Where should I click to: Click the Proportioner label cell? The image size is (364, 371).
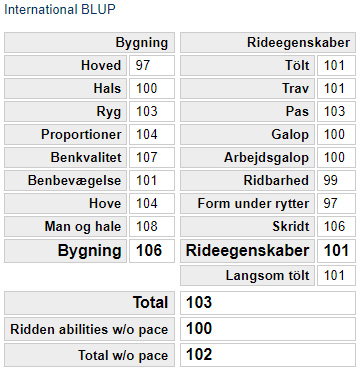65,135
